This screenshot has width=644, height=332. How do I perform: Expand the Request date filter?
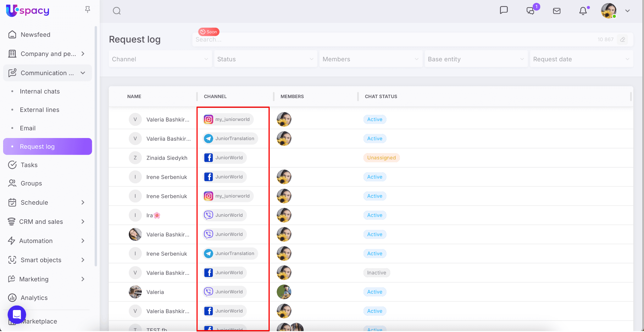coord(581,59)
